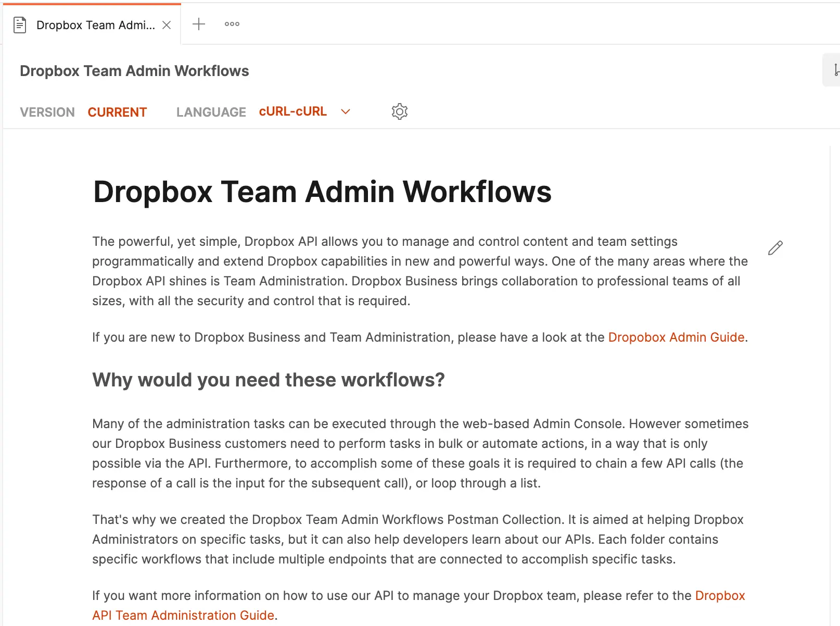Expand the cURL-cURL language dropdown chevron
840x626 pixels.
(x=346, y=111)
